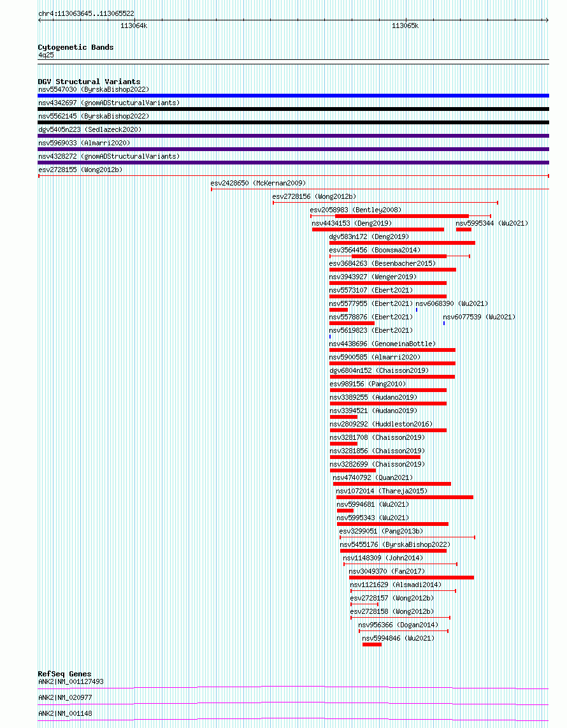
Task: Select nsv4434153 (Deng2019) variant
Action: pyautogui.click(x=352, y=223)
